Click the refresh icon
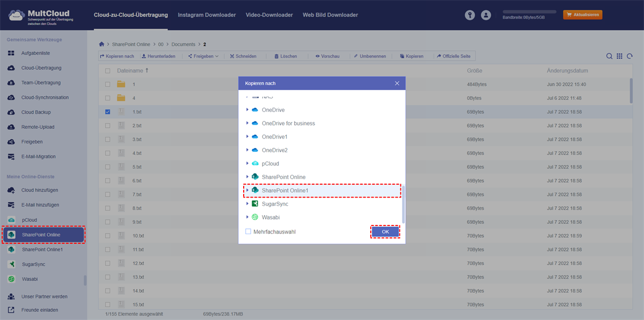 click(630, 56)
